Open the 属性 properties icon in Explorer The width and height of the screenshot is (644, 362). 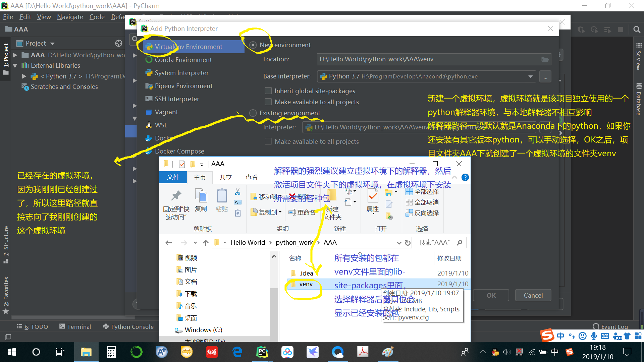372,200
